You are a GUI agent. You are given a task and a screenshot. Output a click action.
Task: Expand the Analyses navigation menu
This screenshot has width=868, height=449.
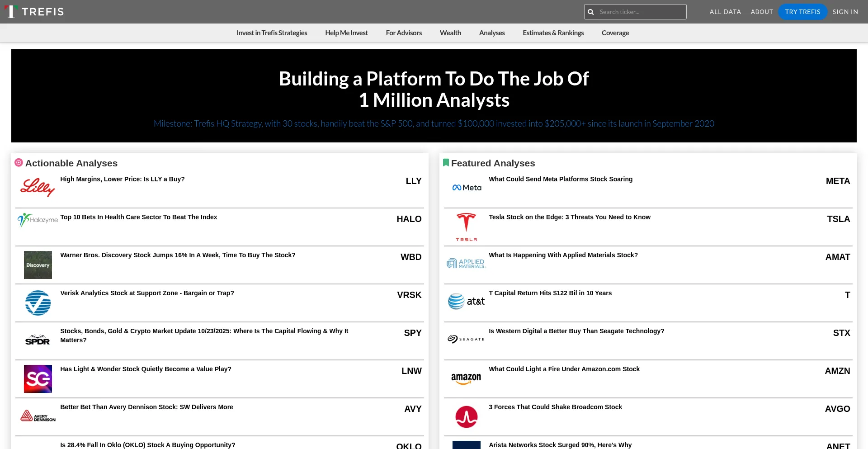click(492, 33)
